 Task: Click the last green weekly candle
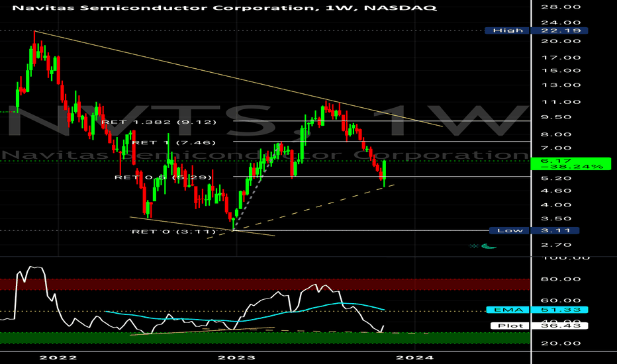(384, 170)
